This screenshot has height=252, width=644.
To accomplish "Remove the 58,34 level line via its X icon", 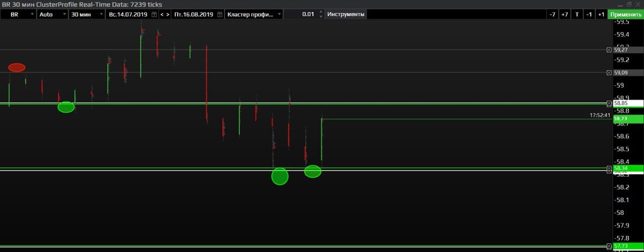I will pyautogui.click(x=609, y=169).
